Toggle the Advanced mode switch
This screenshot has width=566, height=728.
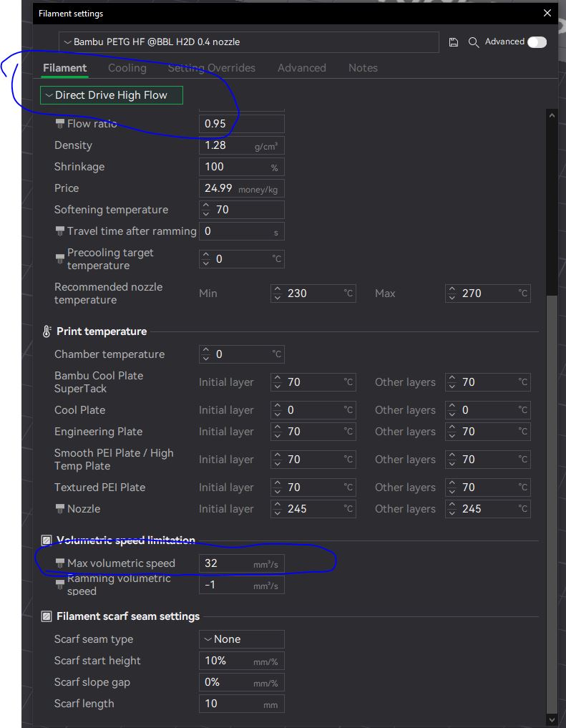coord(537,42)
